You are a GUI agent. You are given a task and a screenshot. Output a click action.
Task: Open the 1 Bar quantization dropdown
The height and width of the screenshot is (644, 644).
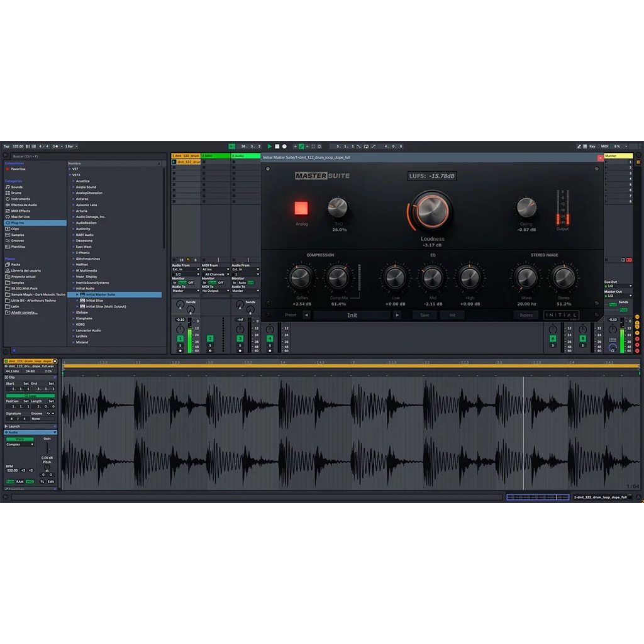pos(71,147)
